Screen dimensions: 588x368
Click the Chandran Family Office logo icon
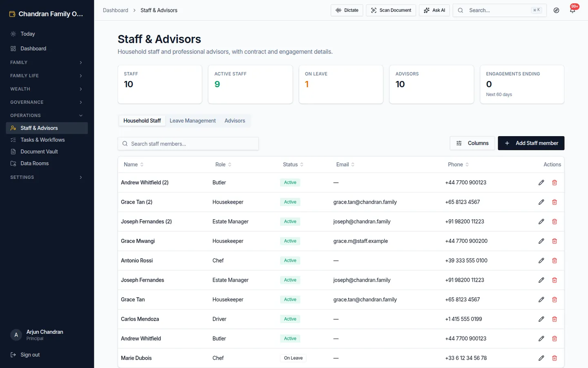pos(12,14)
